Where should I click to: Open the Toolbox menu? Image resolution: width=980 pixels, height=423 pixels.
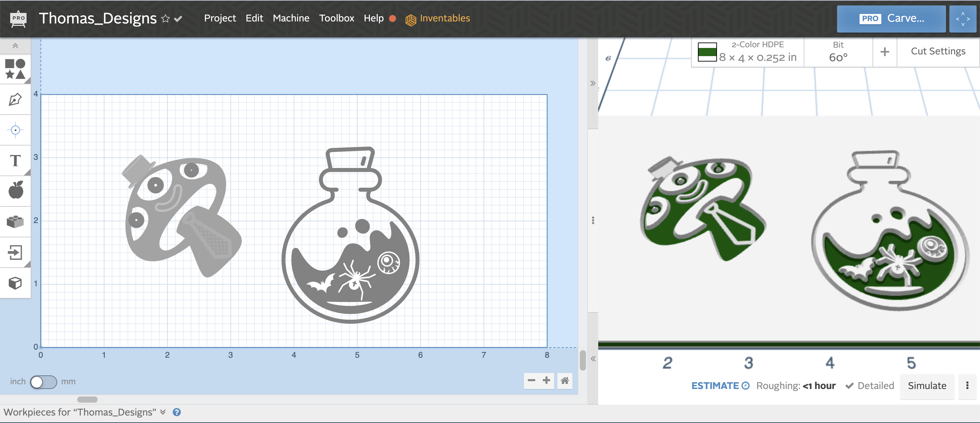click(x=336, y=18)
